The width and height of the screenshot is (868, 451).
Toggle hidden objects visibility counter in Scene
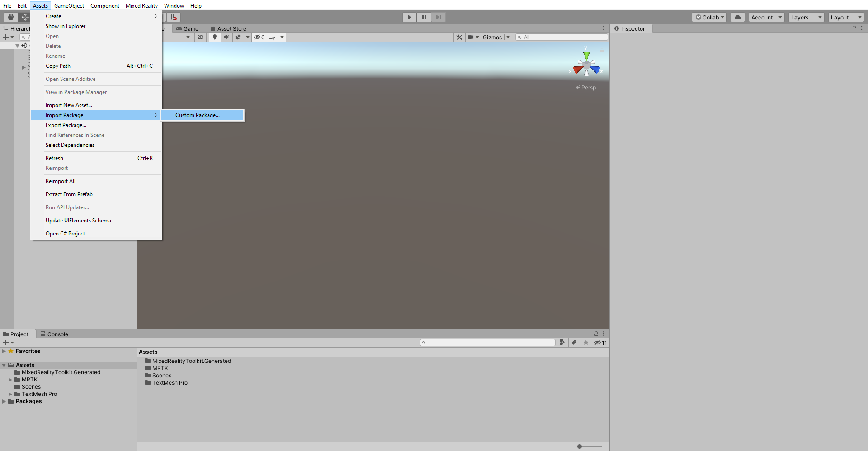(259, 37)
